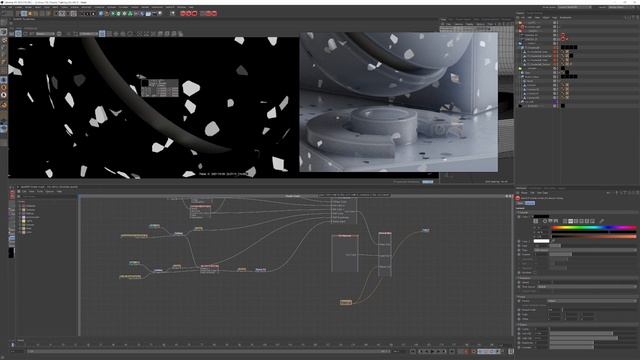This screenshot has width=640, height=360.
Task: Click the rightmost icon on the timeline bar
Action: click(511, 351)
